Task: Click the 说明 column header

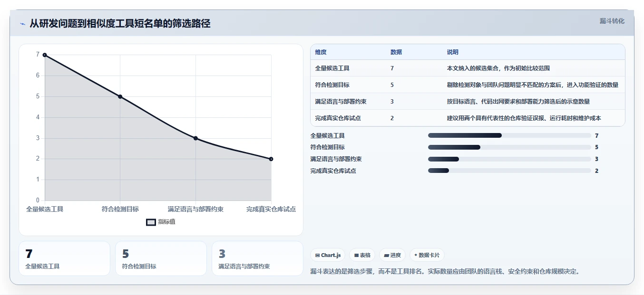Action: 453,52
